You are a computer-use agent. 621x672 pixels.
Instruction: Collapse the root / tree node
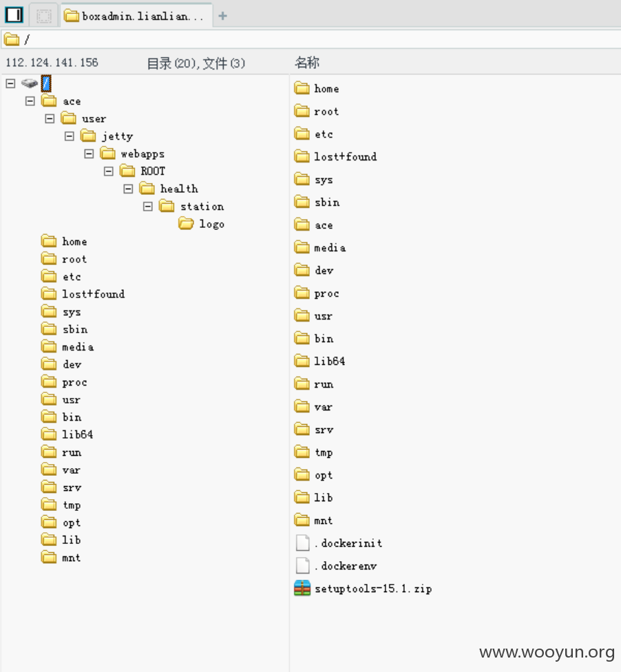[x=11, y=83]
